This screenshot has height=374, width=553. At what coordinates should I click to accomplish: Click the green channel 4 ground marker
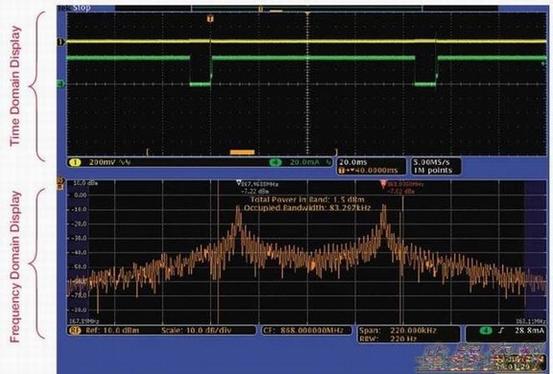(61, 84)
